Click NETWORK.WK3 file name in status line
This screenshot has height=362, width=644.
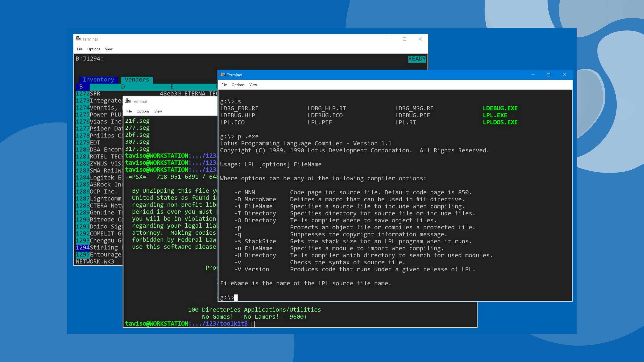pyautogui.click(x=95, y=261)
